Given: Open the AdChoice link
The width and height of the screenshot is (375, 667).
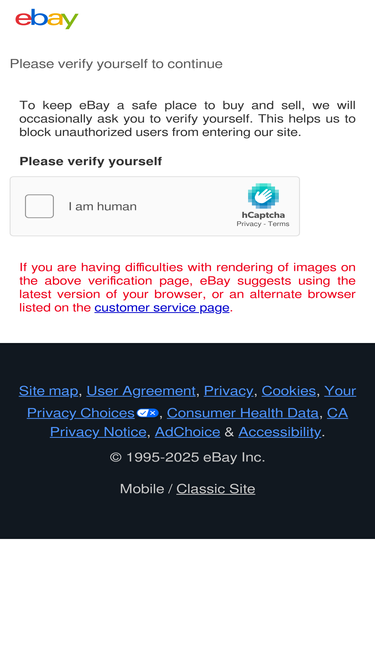Looking at the screenshot, I should 188,432.
